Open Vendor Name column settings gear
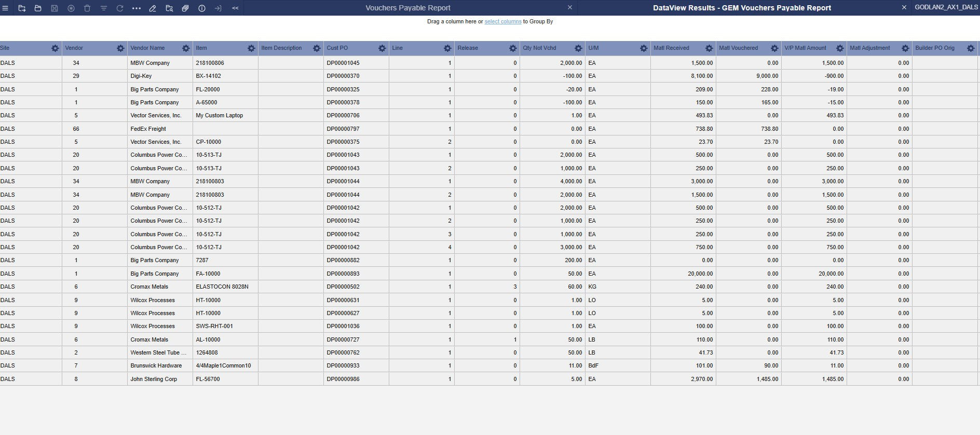Viewport: 980px width, 435px height. click(186, 48)
